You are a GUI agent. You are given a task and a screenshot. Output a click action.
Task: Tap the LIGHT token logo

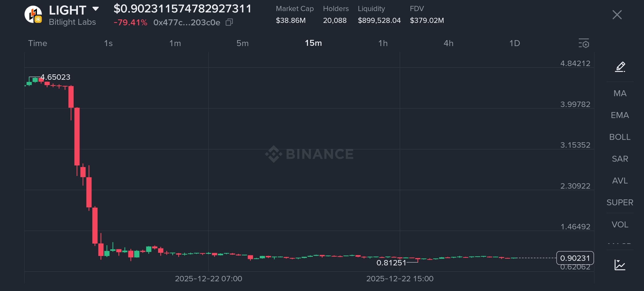tap(33, 15)
